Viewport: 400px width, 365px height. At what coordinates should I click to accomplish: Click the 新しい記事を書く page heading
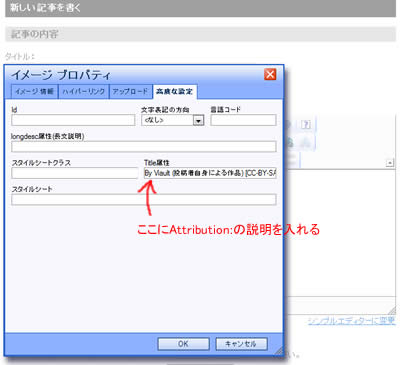click(200, 8)
